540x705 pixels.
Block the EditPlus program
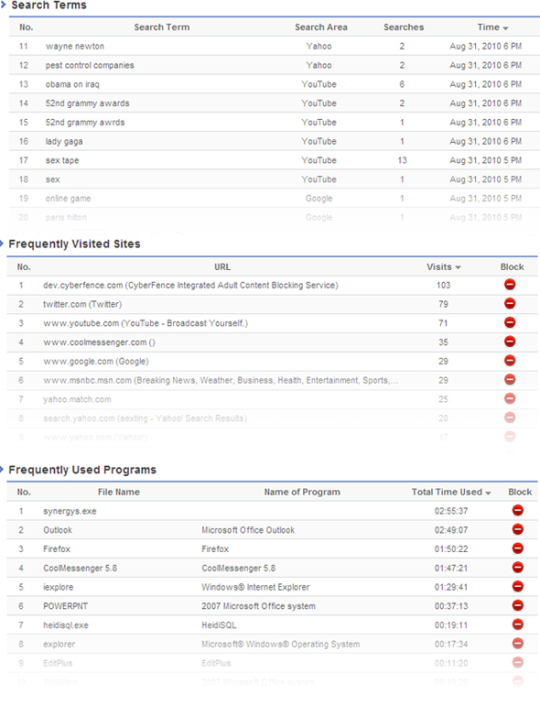[x=518, y=662]
